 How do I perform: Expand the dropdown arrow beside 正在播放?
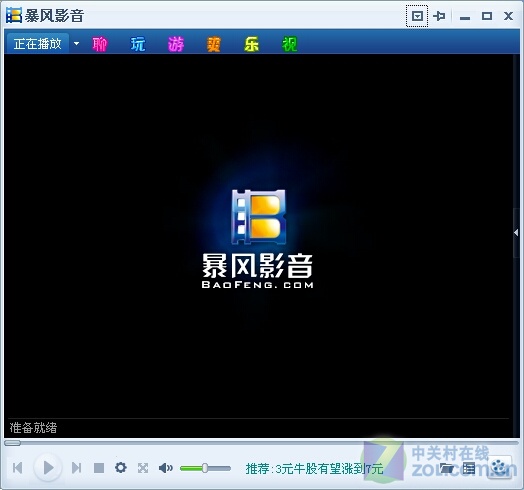77,43
